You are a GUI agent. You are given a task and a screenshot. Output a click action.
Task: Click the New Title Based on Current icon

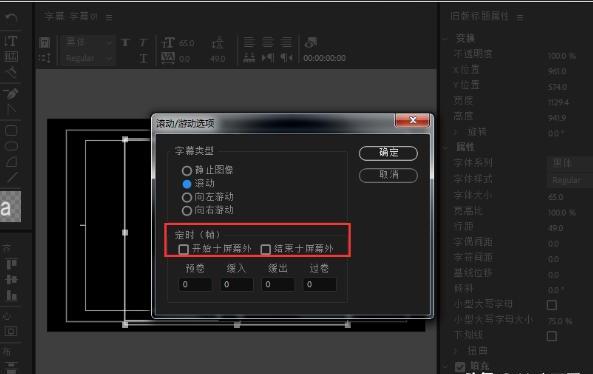tap(45, 42)
